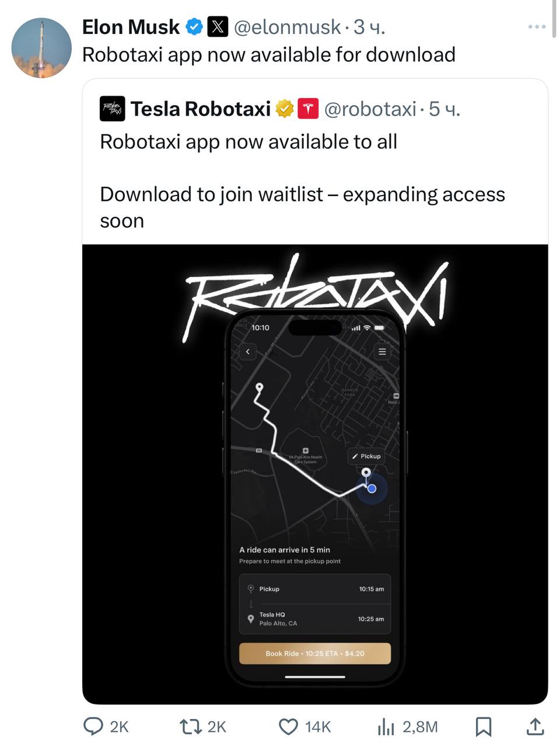This screenshot has width=560, height=747.
Task: Open the Robotaxi app promo image
Action: pos(315,474)
